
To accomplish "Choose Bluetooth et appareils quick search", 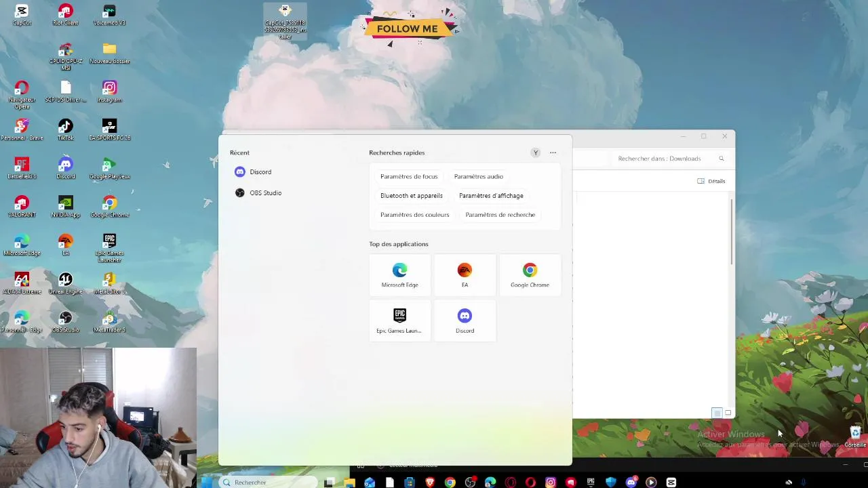I will [x=412, y=196].
